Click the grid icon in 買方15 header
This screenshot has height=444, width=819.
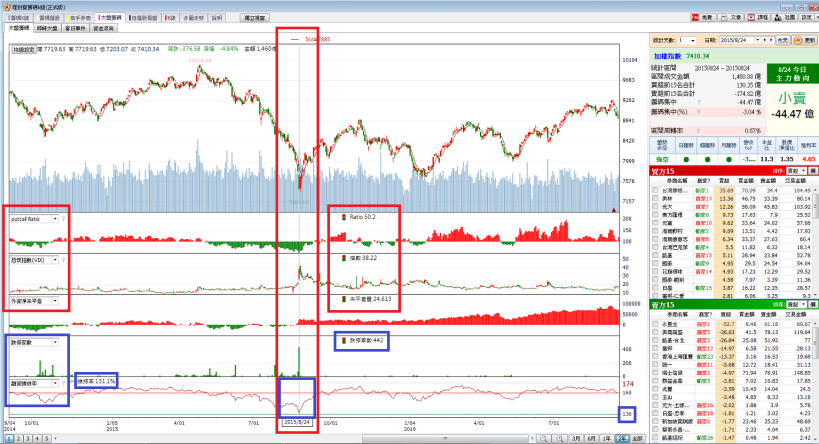(812, 172)
